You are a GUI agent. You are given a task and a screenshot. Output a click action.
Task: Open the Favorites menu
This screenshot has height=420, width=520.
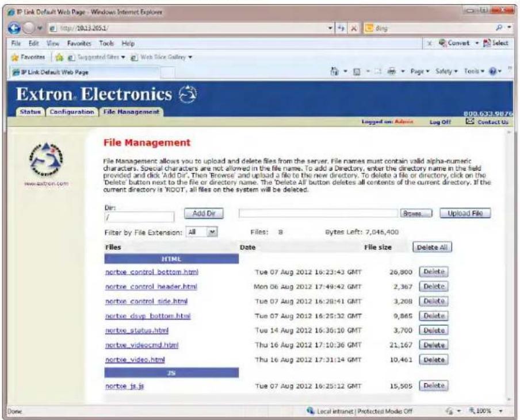tap(79, 44)
